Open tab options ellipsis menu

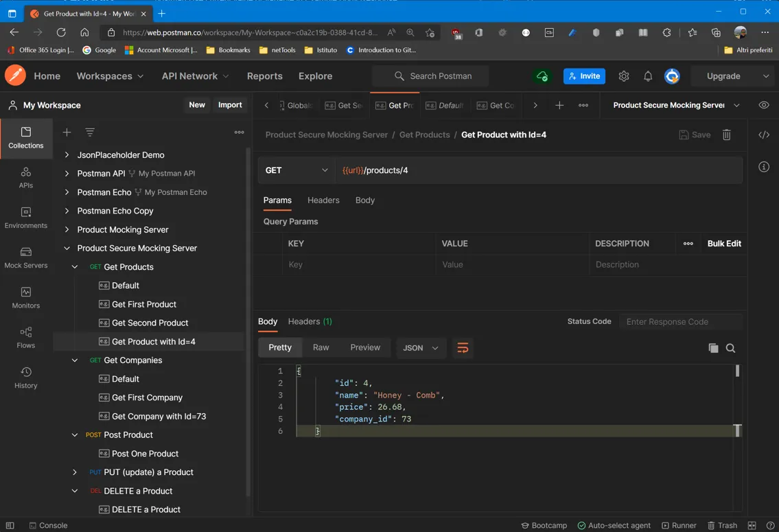(583, 105)
